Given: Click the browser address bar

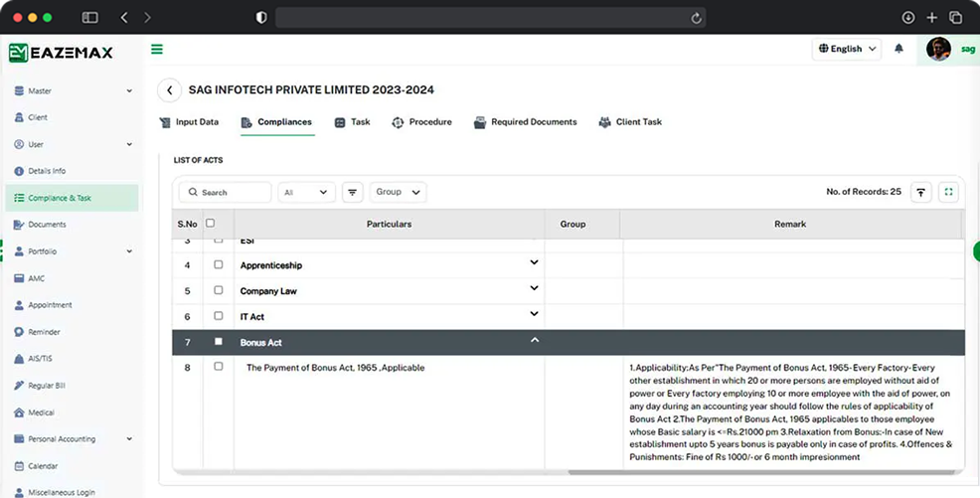Looking at the screenshot, I should 491,18.
